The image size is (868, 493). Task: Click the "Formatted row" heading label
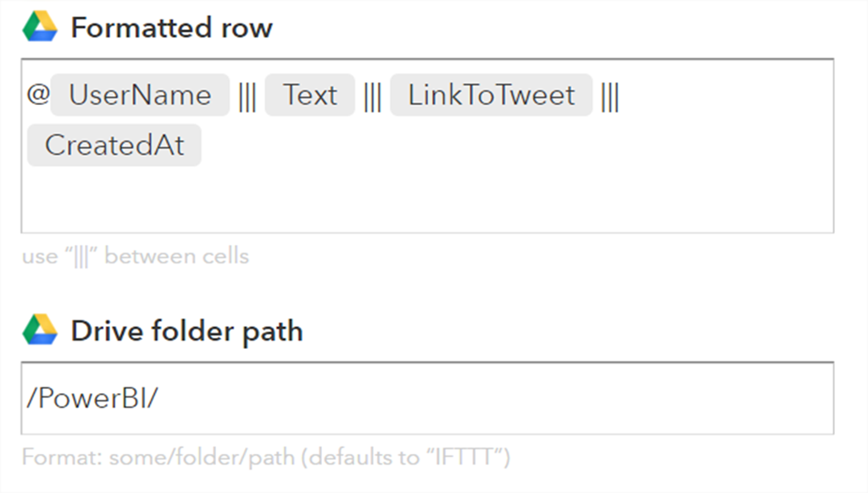pos(171,28)
